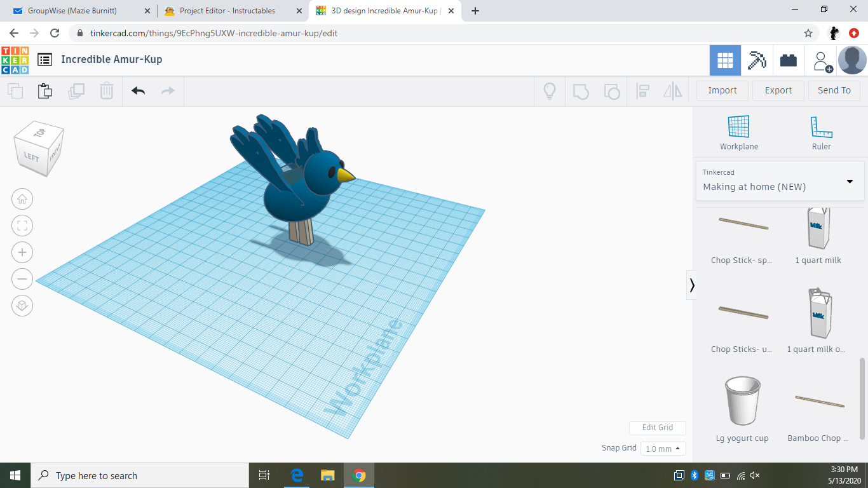Image resolution: width=868 pixels, height=488 pixels.
Task: Click the Edit Grid button
Action: tap(657, 428)
